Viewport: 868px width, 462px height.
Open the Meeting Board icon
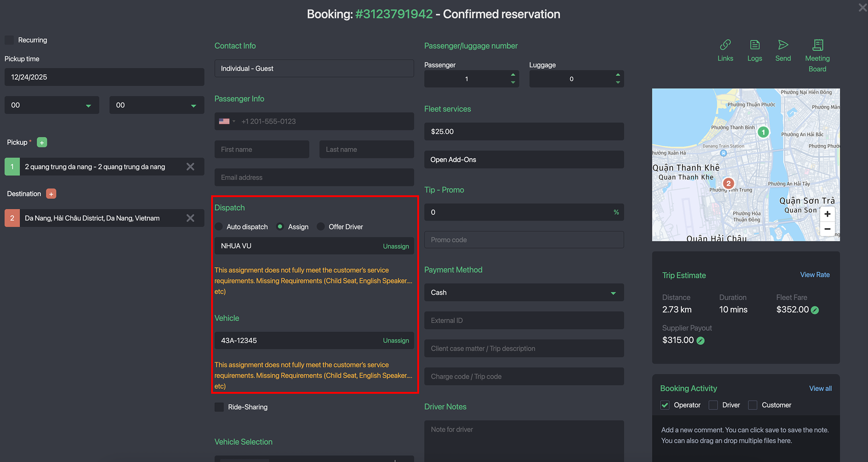[817, 45]
